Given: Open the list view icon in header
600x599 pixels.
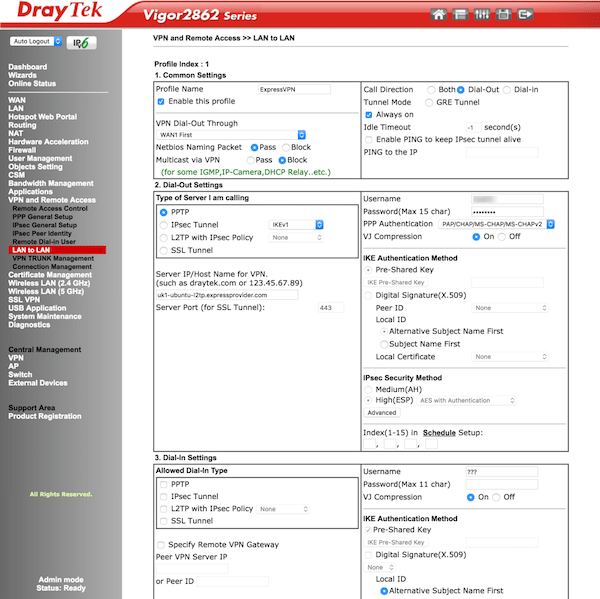Looking at the screenshot, I should (460, 15).
